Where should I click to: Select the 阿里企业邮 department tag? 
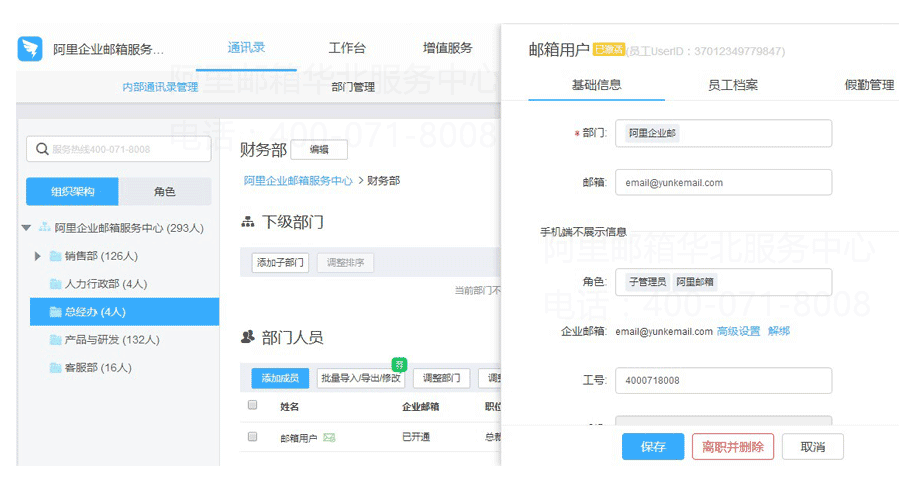(652, 133)
